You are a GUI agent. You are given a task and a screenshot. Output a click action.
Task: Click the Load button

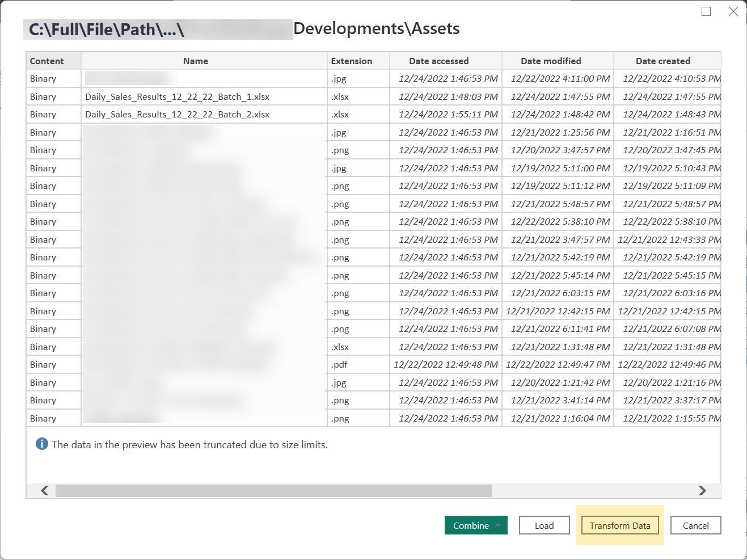click(x=544, y=525)
